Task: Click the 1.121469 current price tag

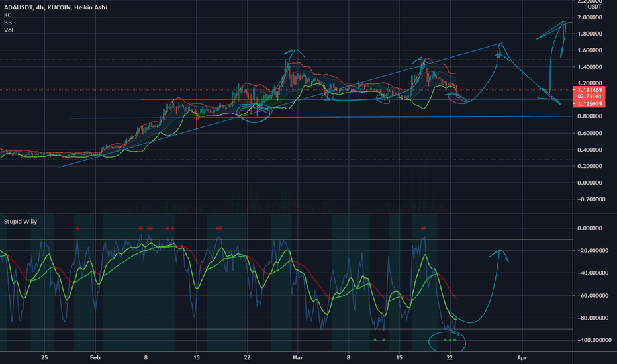Action: pos(589,90)
